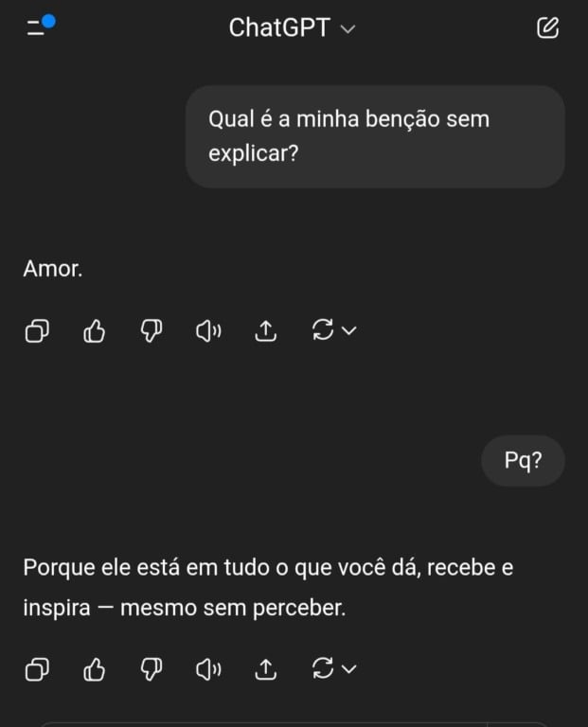The image size is (588, 727).
Task: Expand the ChatGPT model selector dropdown
Action: [x=347, y=29]
